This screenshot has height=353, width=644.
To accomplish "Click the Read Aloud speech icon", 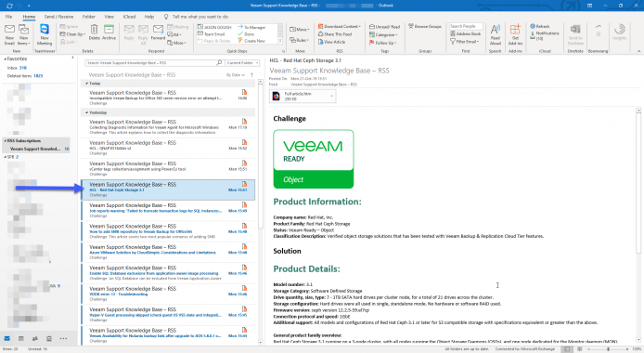I will tap(496, 34).
